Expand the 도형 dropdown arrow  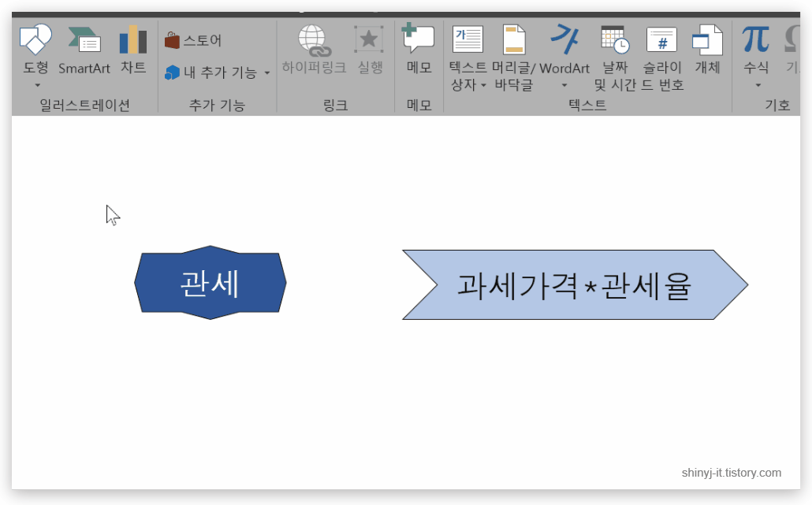[37, 85]
